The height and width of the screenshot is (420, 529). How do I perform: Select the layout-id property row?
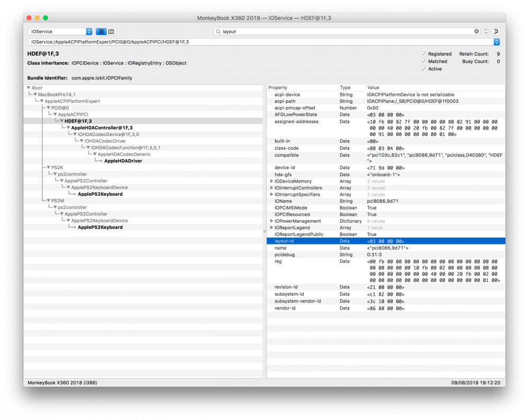tap(386, 241)
